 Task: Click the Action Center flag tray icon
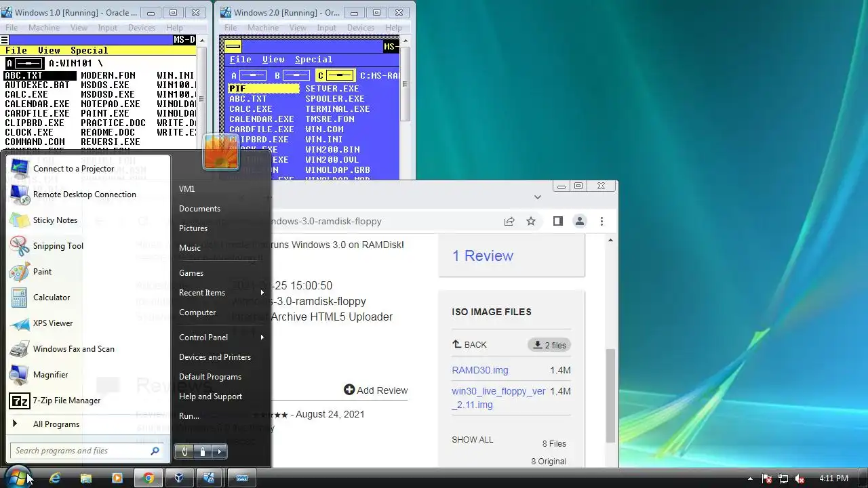click(x=767, y=479)
